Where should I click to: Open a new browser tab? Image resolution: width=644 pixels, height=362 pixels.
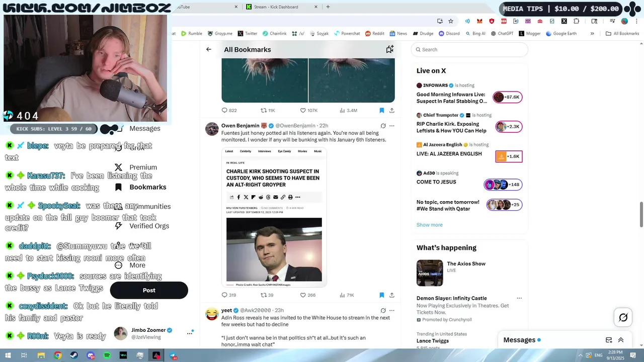click(328, 7)
